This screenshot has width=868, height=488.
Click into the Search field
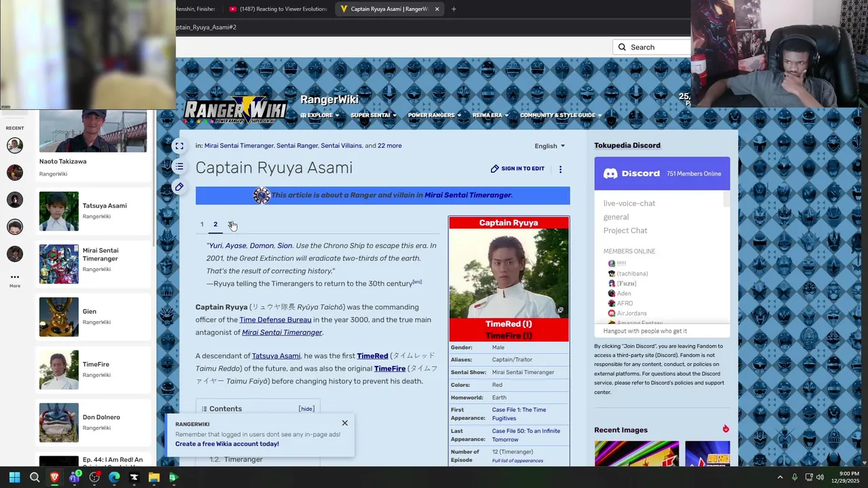pos(651,47)
